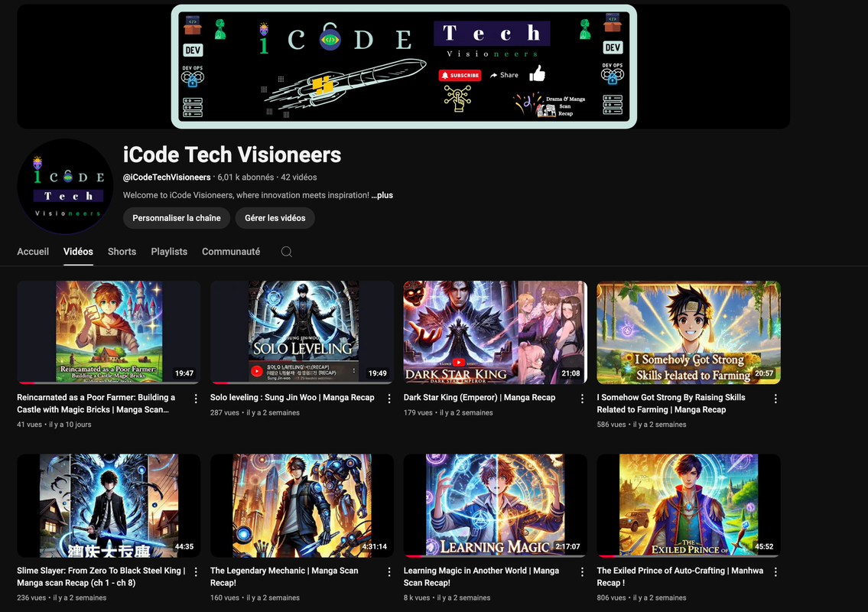Image resolution: width=868 pixels, height=612 pixels.
Task: Click the 6,01 k abonnés subscriber count
Action: (x=245, y=177)
